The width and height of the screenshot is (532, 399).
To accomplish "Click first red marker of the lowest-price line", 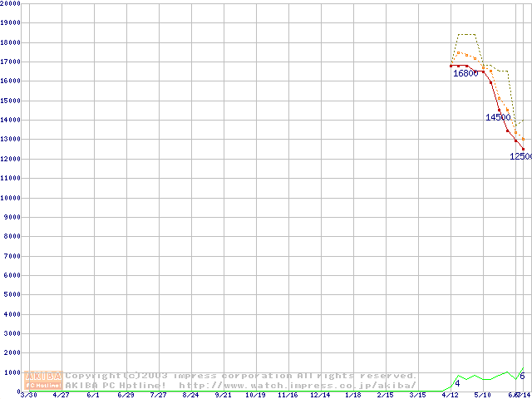I will 451,66.
